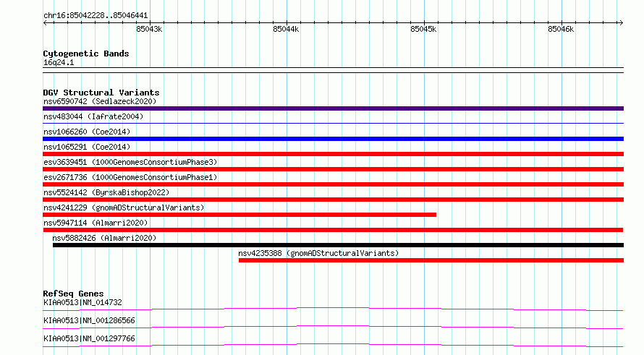Select the black nsv5882426 variant bar

(338, 245)
